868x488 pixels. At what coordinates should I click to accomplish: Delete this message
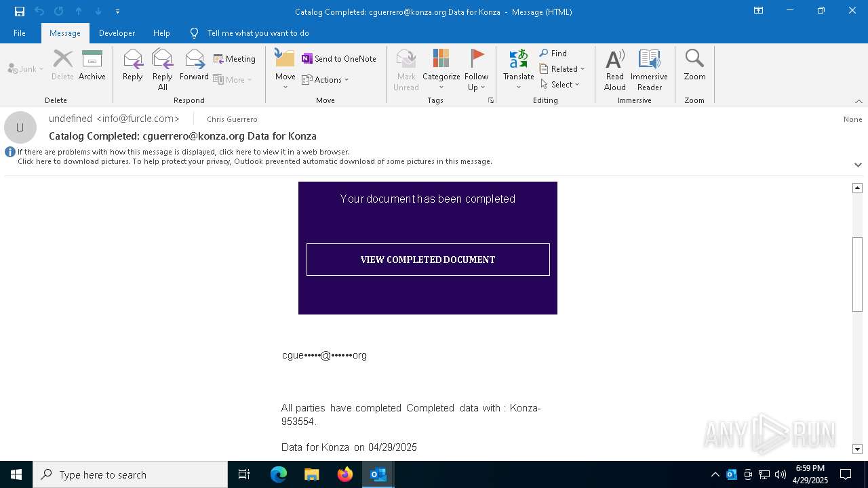point(62,65)
